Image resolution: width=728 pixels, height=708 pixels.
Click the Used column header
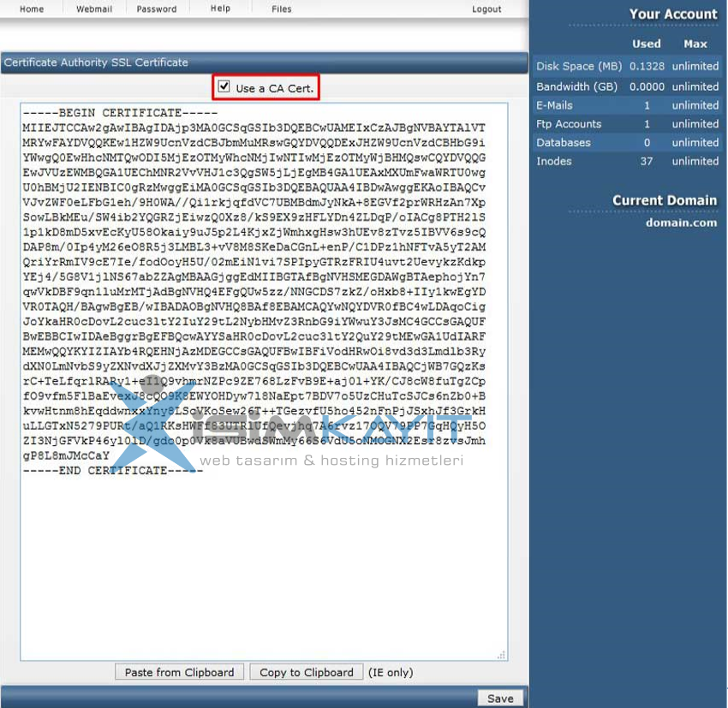click(647, 44)
